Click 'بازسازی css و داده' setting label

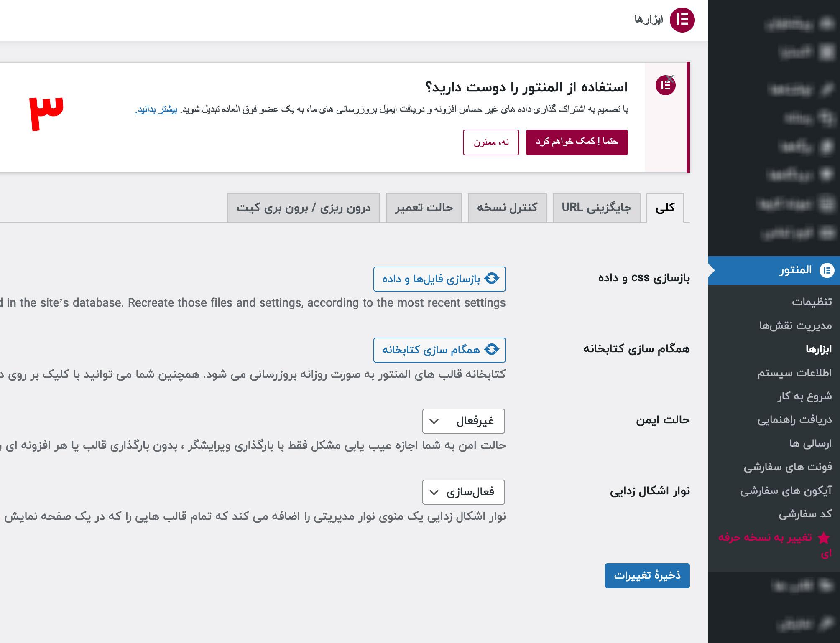point(644,278)
